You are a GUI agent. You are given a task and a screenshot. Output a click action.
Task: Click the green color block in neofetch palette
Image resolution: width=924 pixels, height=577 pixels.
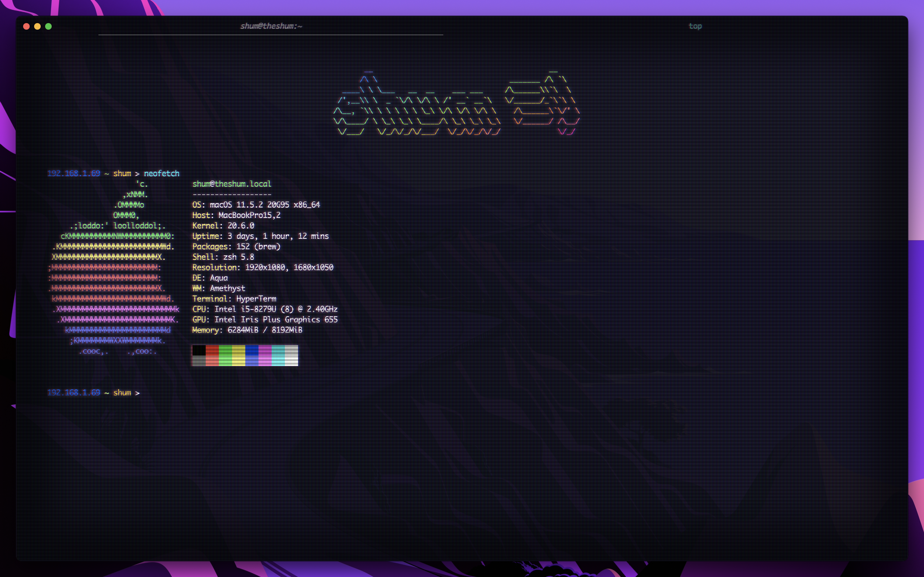click(x=225, y=350)
